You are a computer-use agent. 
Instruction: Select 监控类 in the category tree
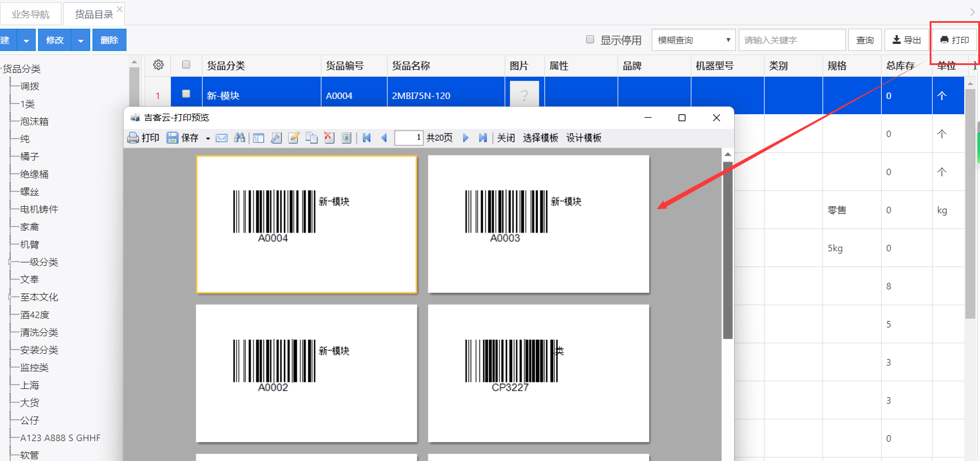tap(35, 367)
